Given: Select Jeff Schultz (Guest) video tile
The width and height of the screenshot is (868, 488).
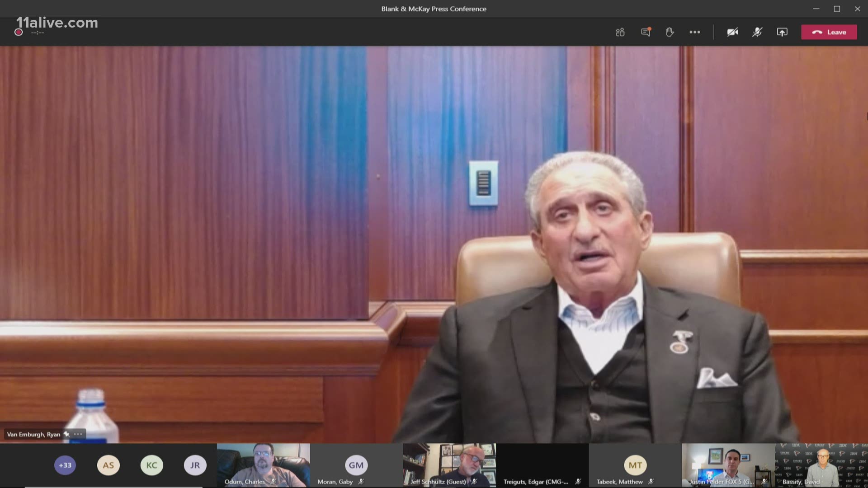Looking at the screenshot, I should point(449,465).
